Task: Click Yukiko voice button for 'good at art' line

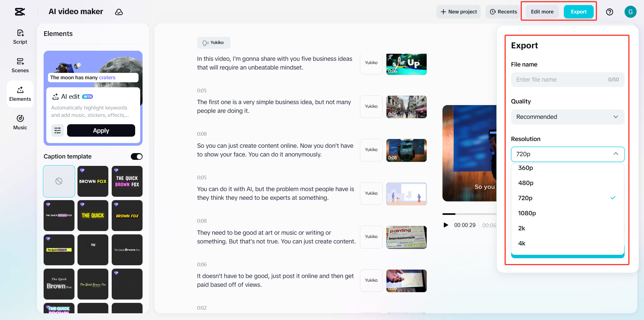Action: tap(371, 237)
